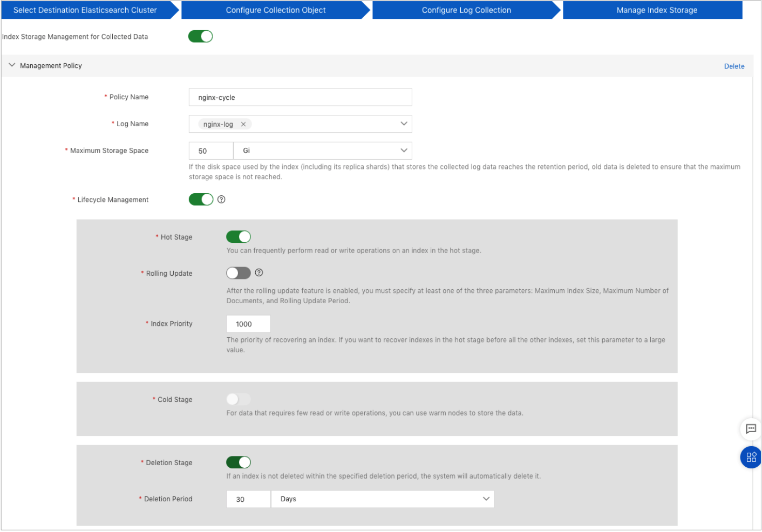
Task: Click the hot stage read/write description text
Action: click(x=353, y=251)
